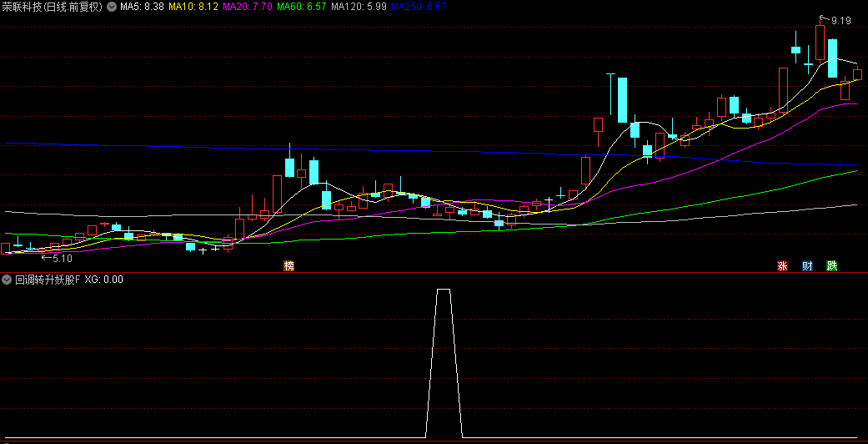Click the blue 财 financial marker icon
The width and height of the screenshot is (868, 444).
807,266
